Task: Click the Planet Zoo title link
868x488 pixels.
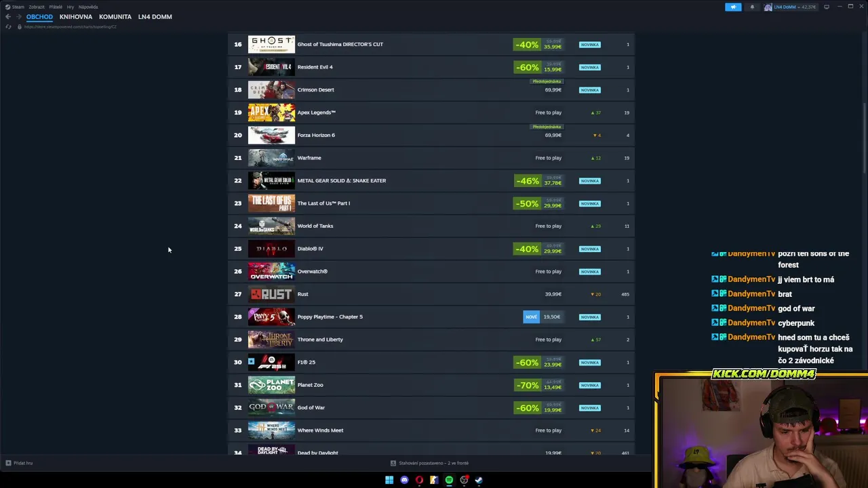Action: click(310, 385)
